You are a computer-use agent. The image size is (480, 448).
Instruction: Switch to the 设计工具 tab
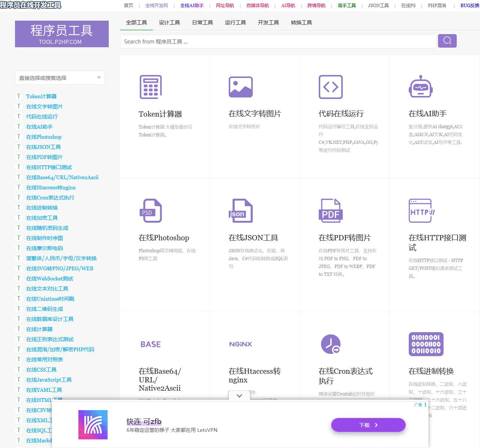point(169,22)
